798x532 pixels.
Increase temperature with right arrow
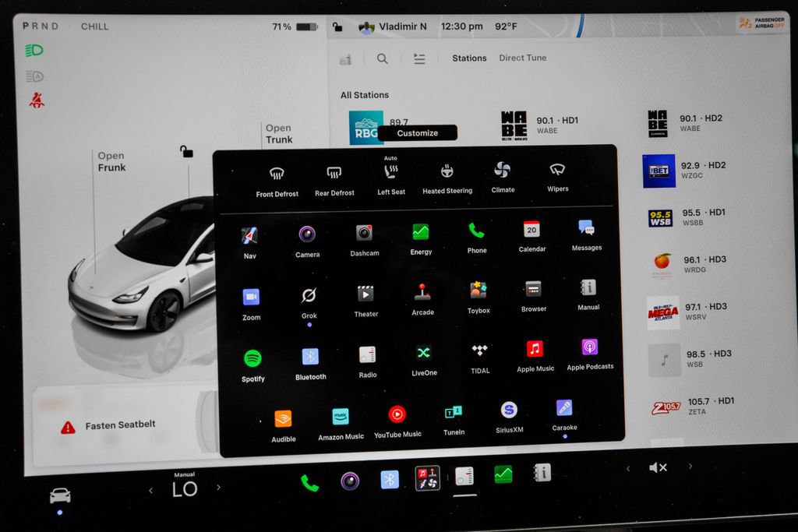[x=218, y=488]
